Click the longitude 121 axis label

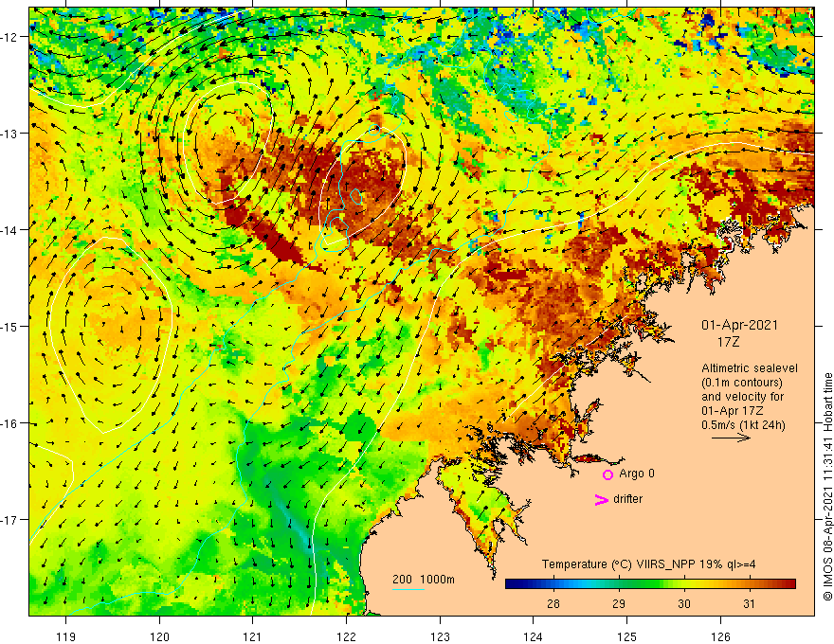pos(253,636)
